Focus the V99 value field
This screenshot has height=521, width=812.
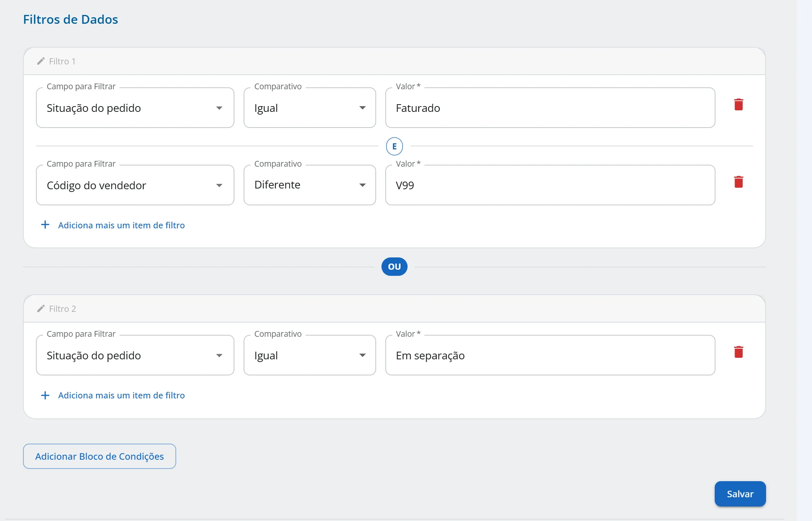click(x=550, y=185)
